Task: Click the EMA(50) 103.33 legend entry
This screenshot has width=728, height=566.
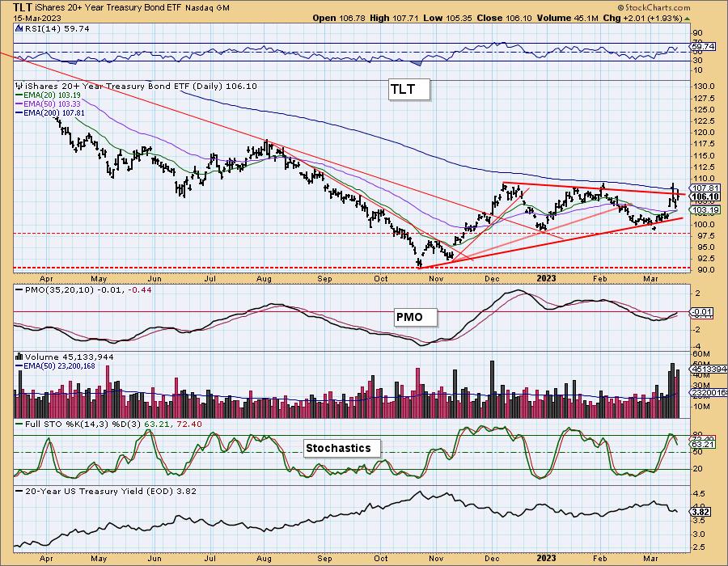Action: 48,104
